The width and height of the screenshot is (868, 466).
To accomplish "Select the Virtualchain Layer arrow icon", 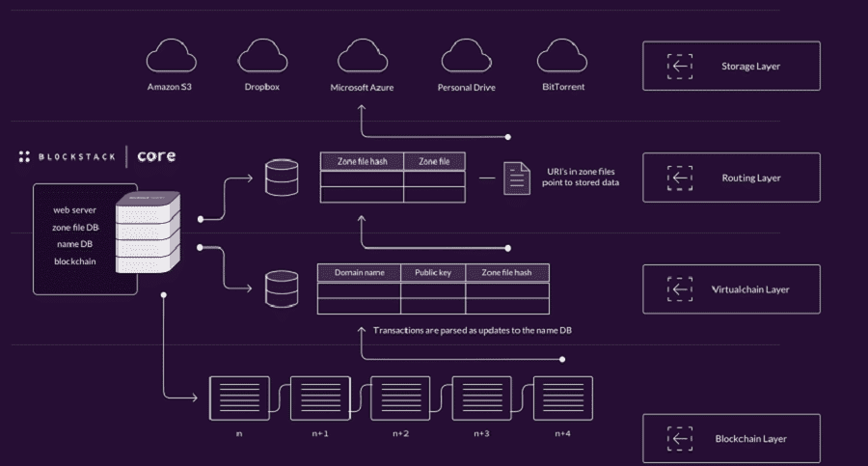I will [680, 289].
